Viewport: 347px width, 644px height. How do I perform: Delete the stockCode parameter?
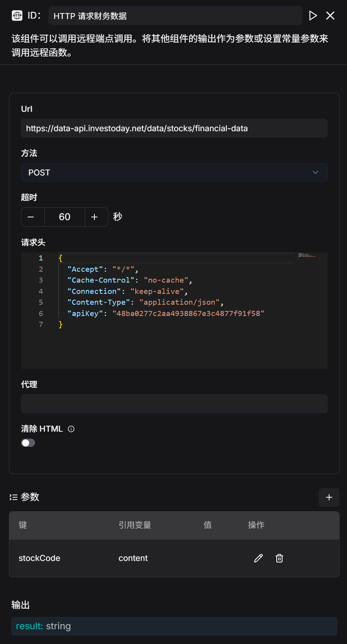279,558
